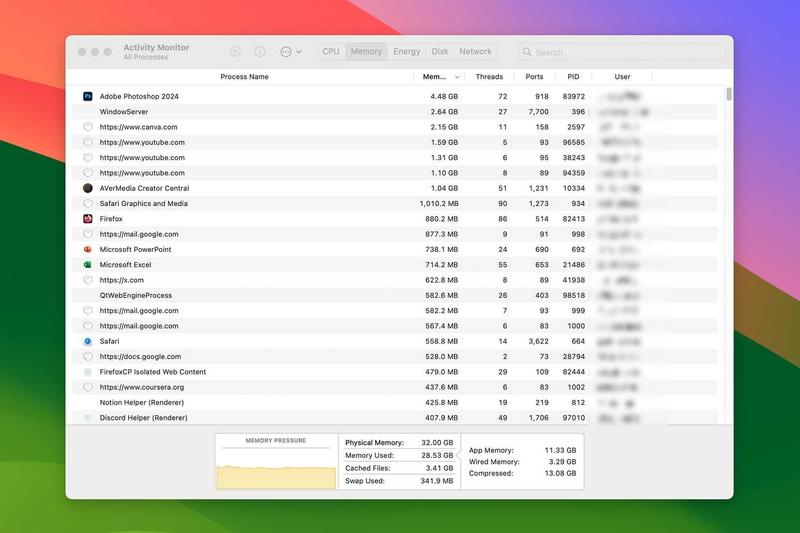The height and width of the screenshot is (533, 800).
Task: Sort by Threads column header
Action: (489, 77)
